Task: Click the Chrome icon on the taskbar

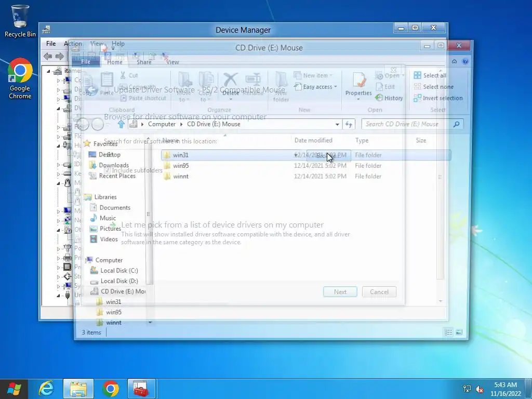Action: point(111,389)
